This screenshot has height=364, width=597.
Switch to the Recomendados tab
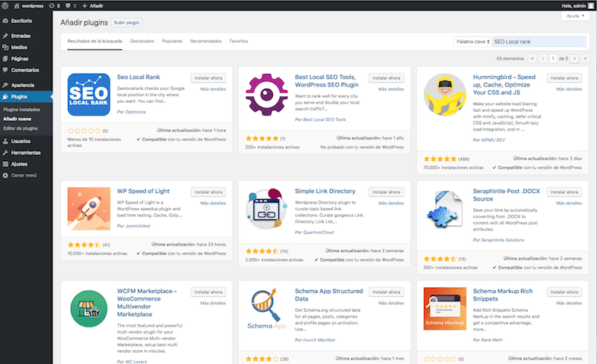pyautogui.click(x=206, y=41)
